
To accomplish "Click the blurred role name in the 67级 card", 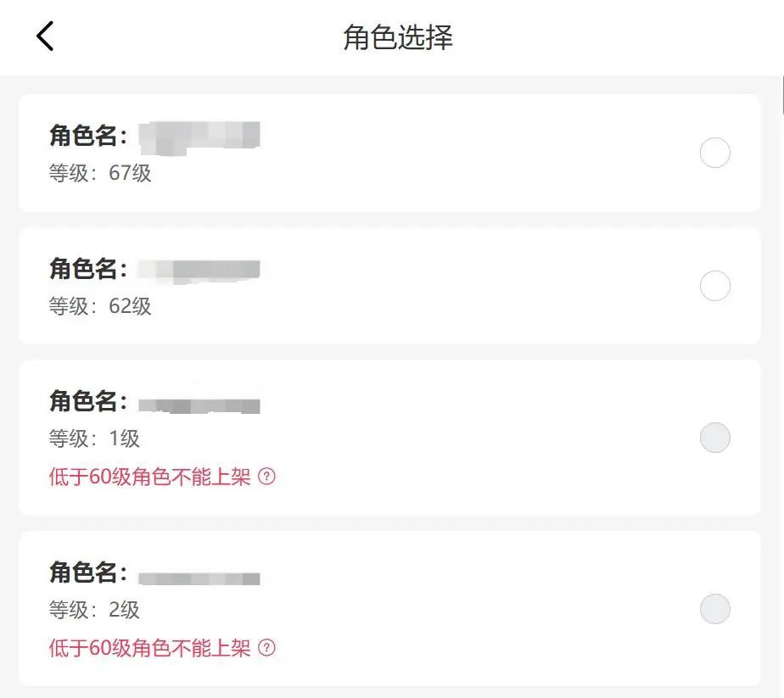I will 199,135.
